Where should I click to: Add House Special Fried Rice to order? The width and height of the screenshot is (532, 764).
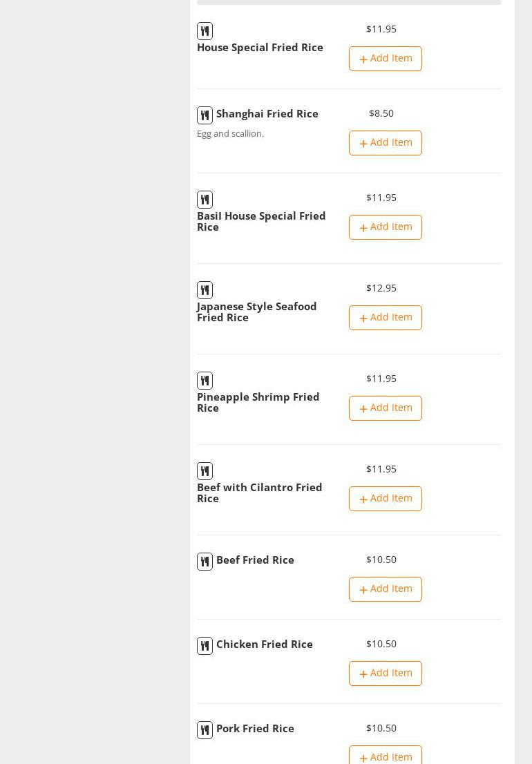[385, 59]
